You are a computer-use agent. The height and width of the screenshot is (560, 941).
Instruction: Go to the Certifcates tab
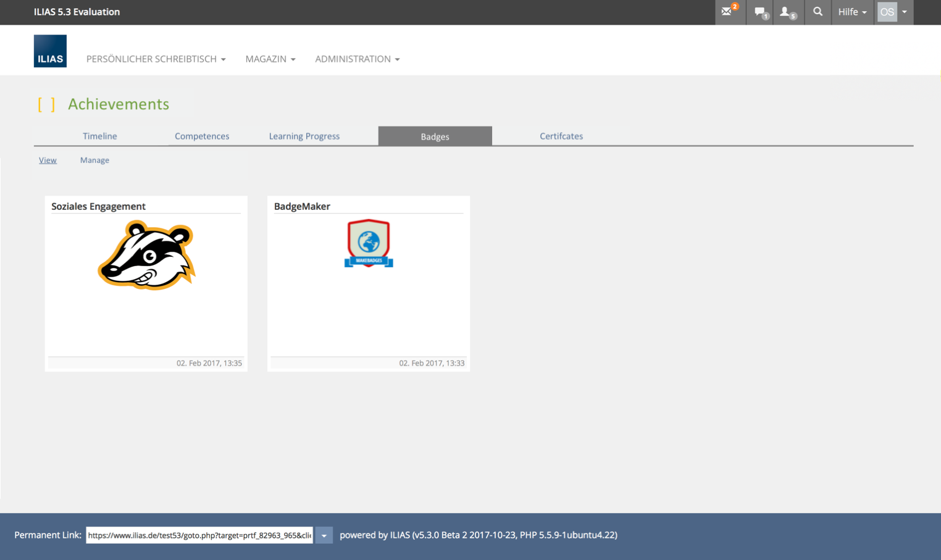(561, 136)
